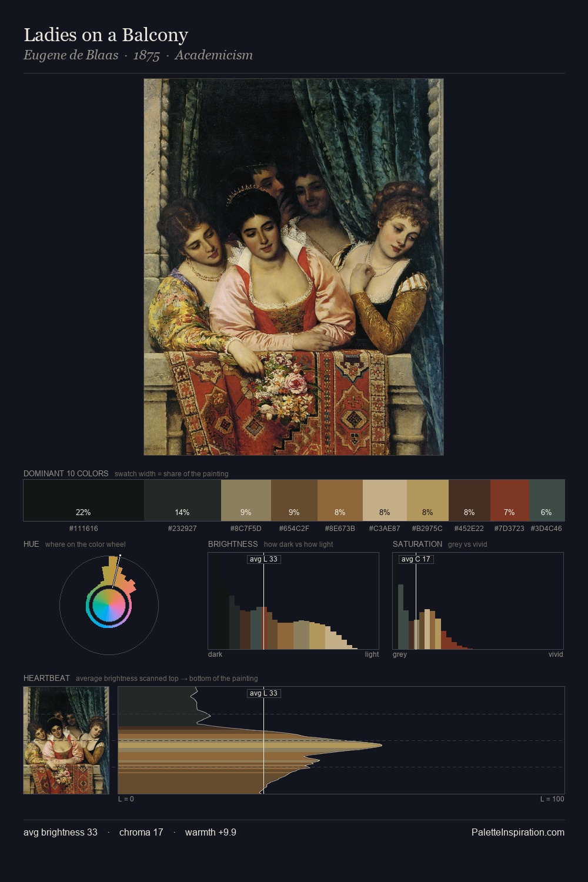
Task: Click the hex code text '#C3AE87'
Action: point(385,529)
